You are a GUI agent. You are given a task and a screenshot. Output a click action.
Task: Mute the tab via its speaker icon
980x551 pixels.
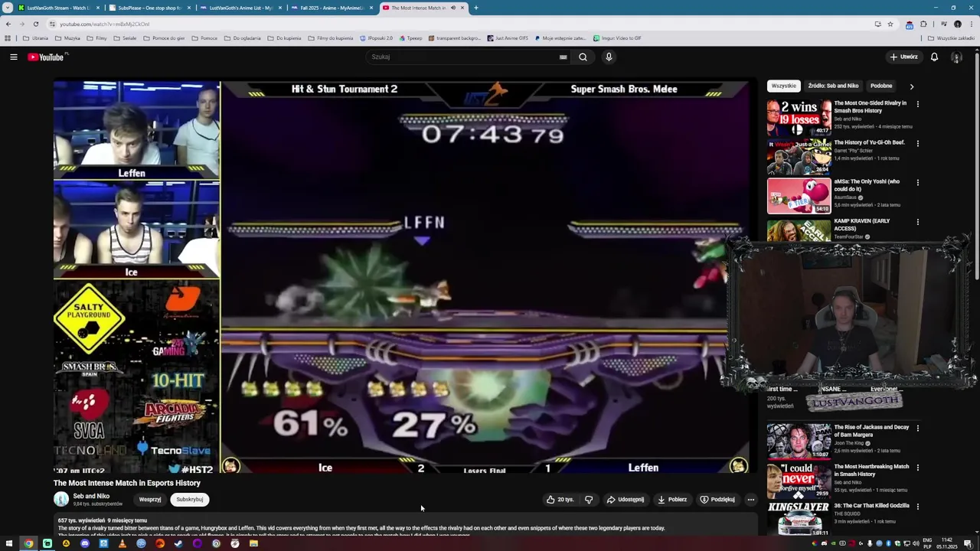coord(452,8)
